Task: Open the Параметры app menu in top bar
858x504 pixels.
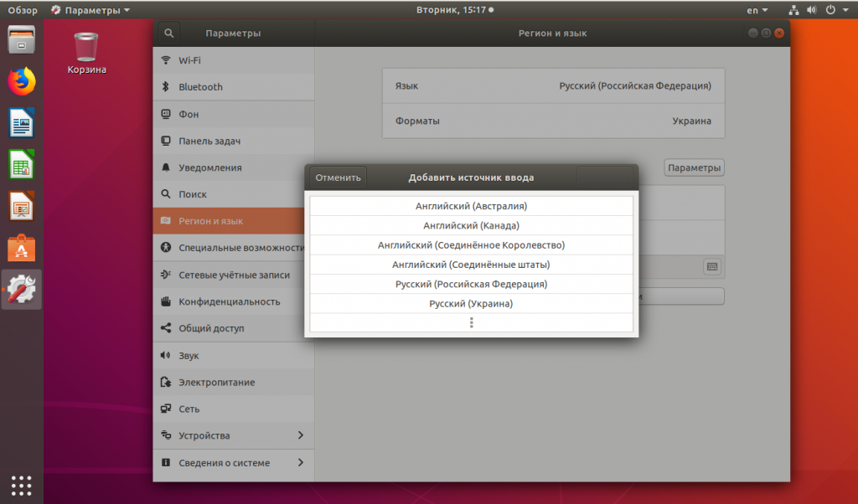Action: tap(90, 10)
